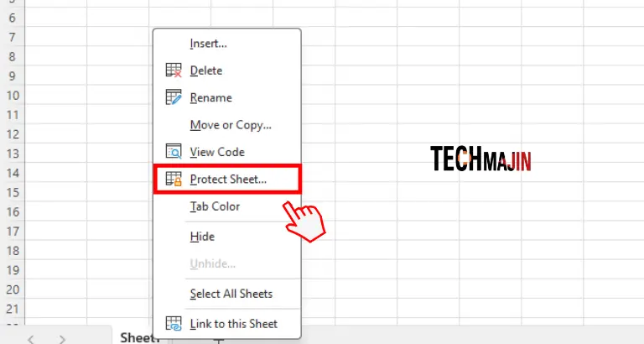Viewport: 644px width, 344px height.
Task: Click the View Code magnifier icon
Action: (x=174, y=152)
